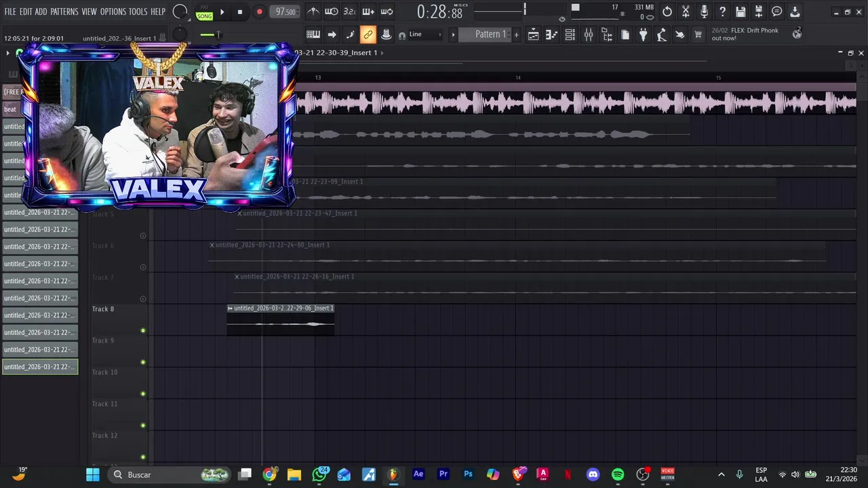Click the stop button
The image size is (868, 488).
click(239, 12)
